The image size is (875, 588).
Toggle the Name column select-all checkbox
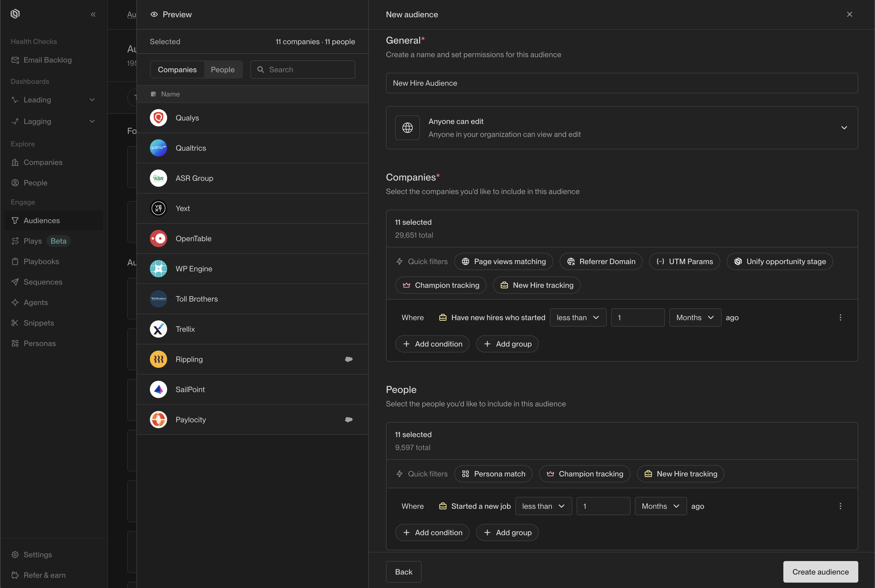[153, 94]
